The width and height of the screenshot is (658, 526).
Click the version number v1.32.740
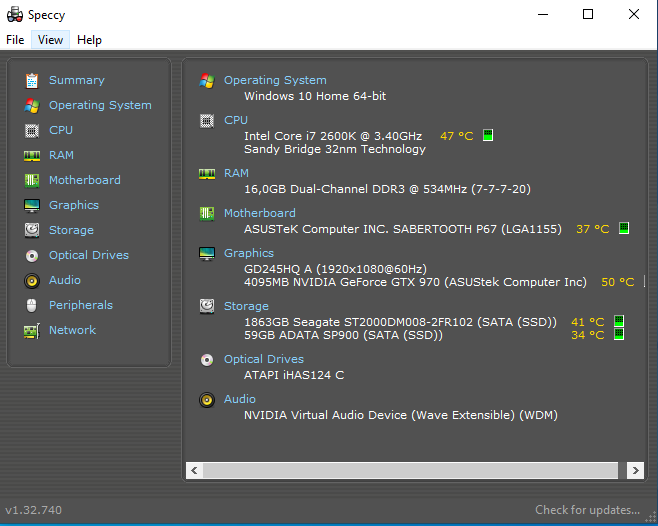34,510
